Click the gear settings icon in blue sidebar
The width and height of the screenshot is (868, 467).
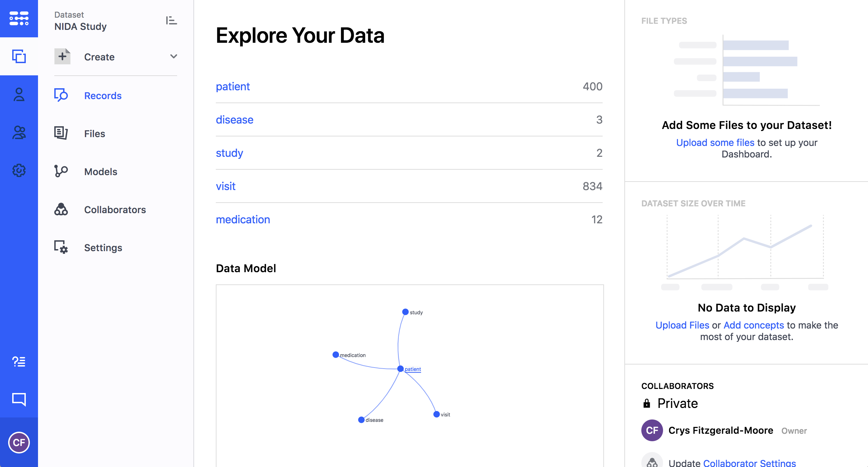pos(19,170)
